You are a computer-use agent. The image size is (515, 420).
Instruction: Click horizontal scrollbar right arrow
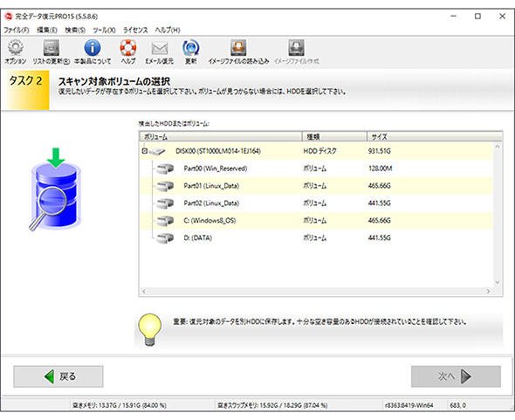(488, 291)
